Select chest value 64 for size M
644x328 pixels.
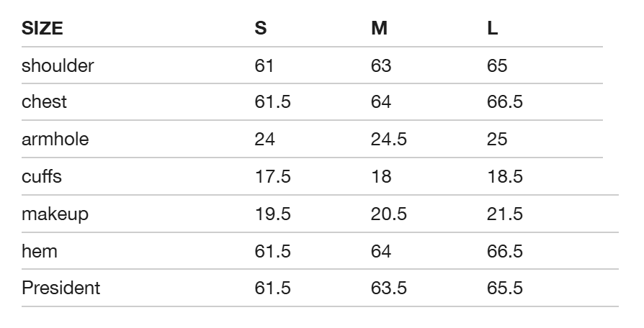(x=381, y=102)
